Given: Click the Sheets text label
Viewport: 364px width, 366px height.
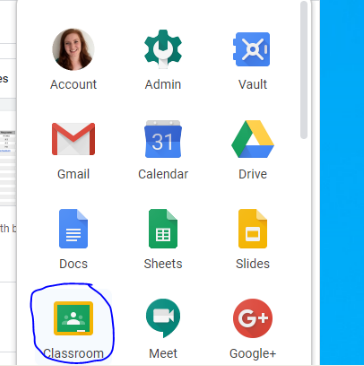Looking at the screenshot, I should [163, 264].
